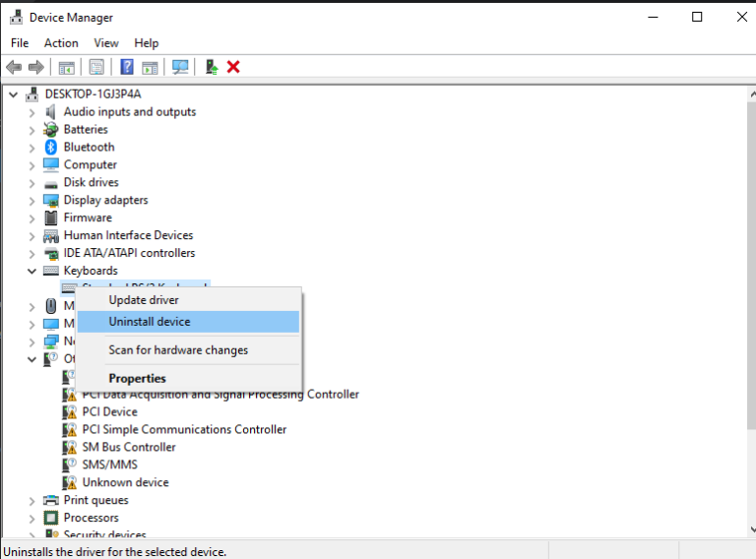Click the Properties toolbar icon

pyautogui.click(x=96, y=67)
